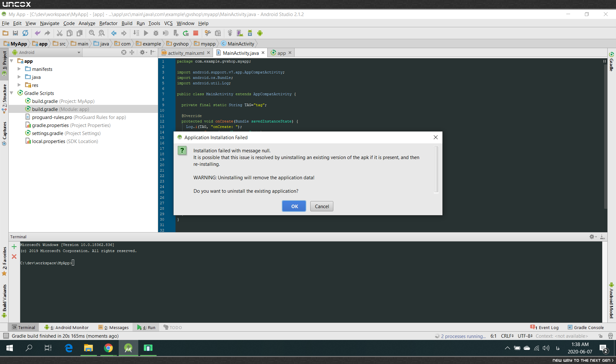Open the Terminal panel settings gear

coord(593,237)
